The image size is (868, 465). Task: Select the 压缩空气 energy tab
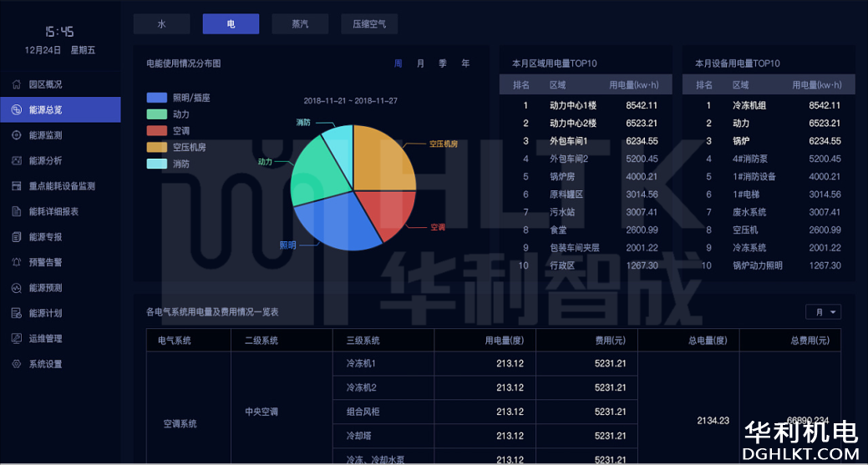[x=369, y=24]
